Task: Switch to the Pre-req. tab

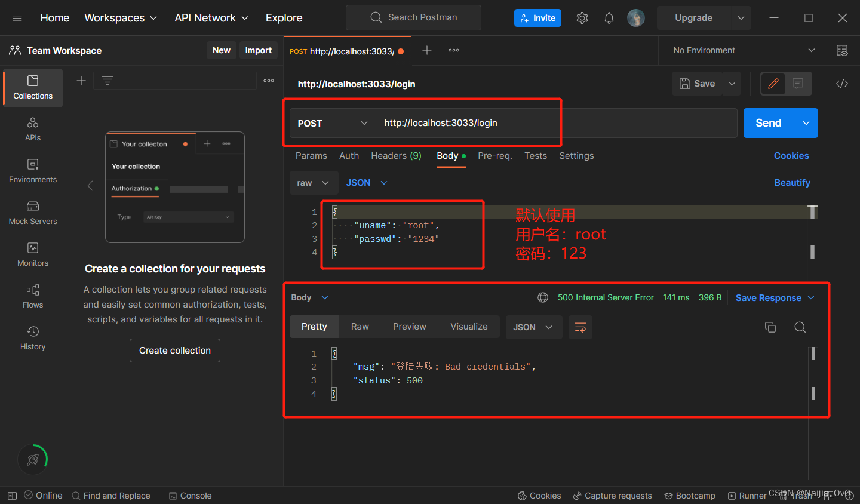Action: click(x=495, y=156)
